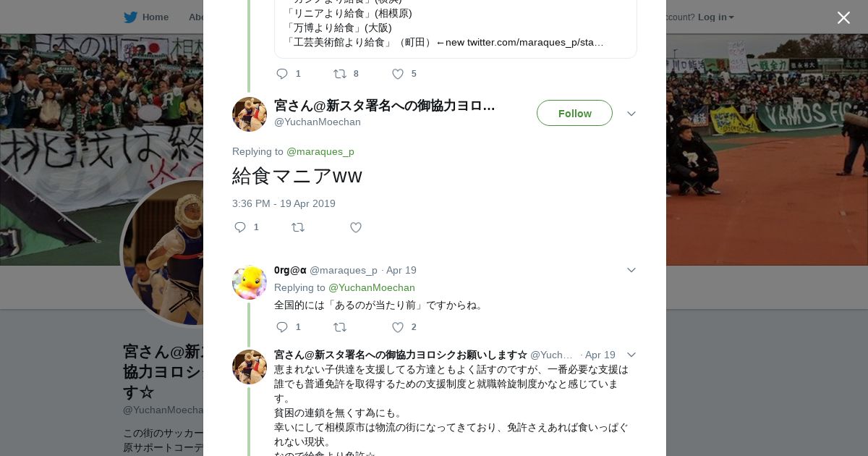
Task: Click the @YuchanMoechan handle under the display name
Action: 318,122
